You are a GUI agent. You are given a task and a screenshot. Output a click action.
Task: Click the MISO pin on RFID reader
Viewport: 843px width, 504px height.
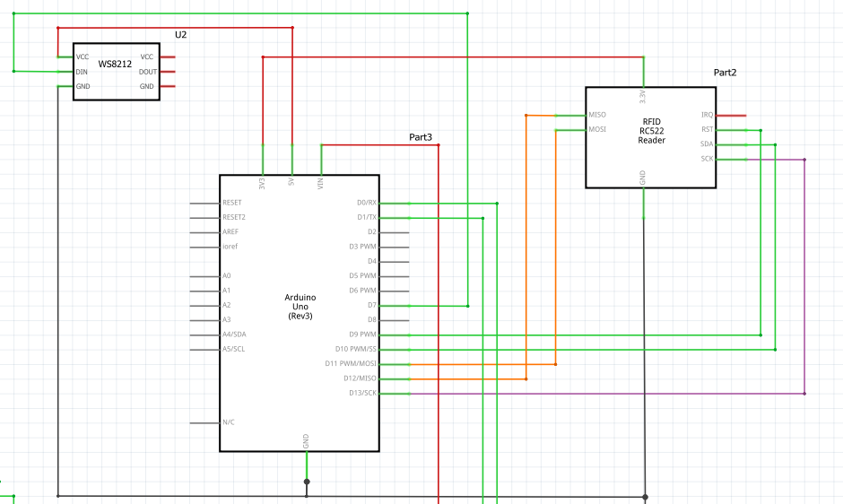596,115
